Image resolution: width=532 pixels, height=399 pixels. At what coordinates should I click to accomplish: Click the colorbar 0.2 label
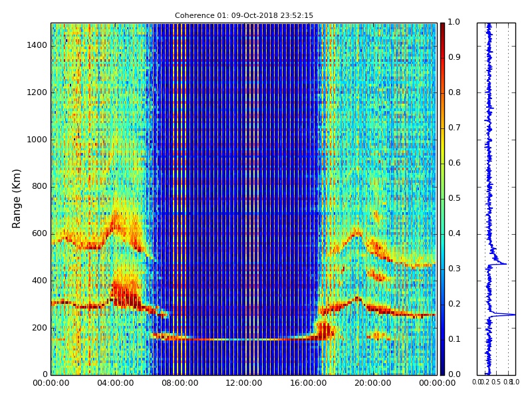[x=454, y=304]
